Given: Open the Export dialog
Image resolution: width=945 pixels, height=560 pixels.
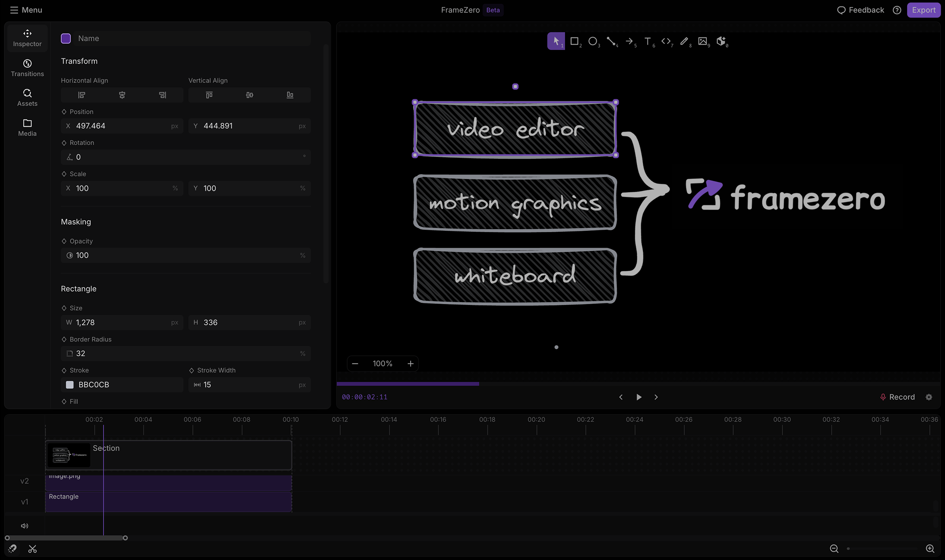Looking at the screenshot, I should click(x=924, y=10).
